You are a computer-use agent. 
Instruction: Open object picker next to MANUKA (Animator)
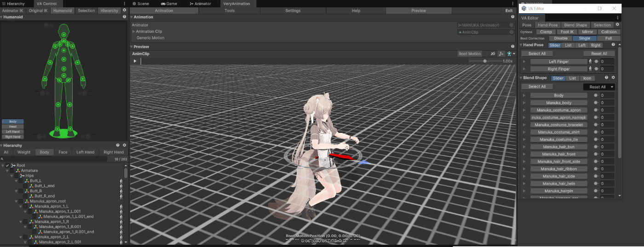511,25
